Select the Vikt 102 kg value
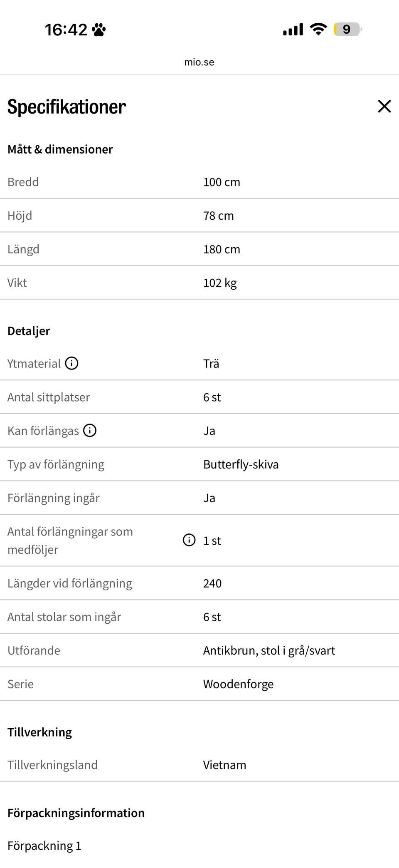The image size is (399, 868). point(220,283)
